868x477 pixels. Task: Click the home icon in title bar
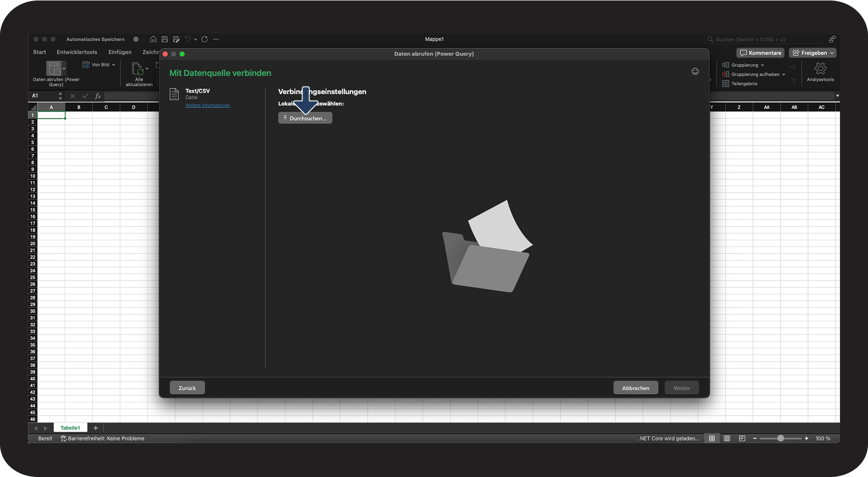153,39
